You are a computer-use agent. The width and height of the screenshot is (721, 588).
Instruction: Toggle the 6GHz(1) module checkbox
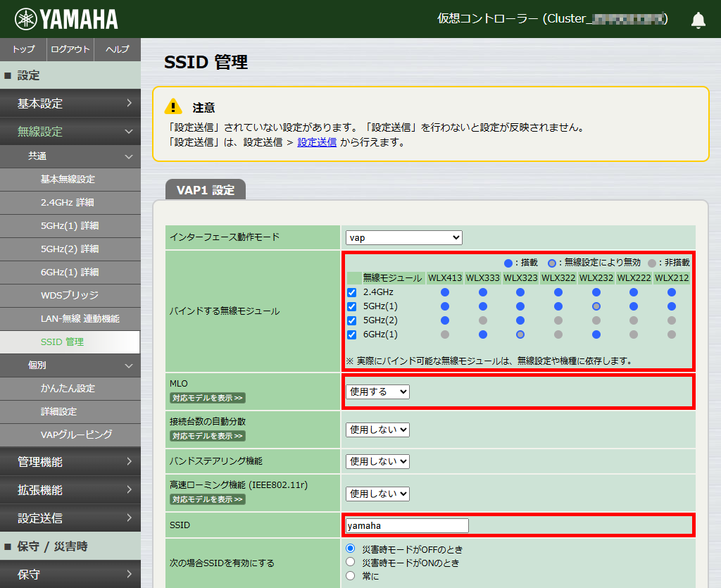click(x=352, y=334)
